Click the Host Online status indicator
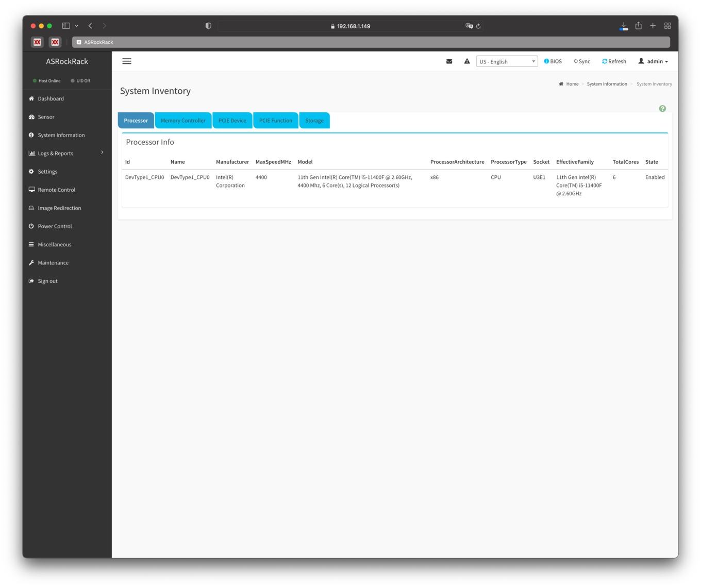The image size is (701, 588). 46,81
